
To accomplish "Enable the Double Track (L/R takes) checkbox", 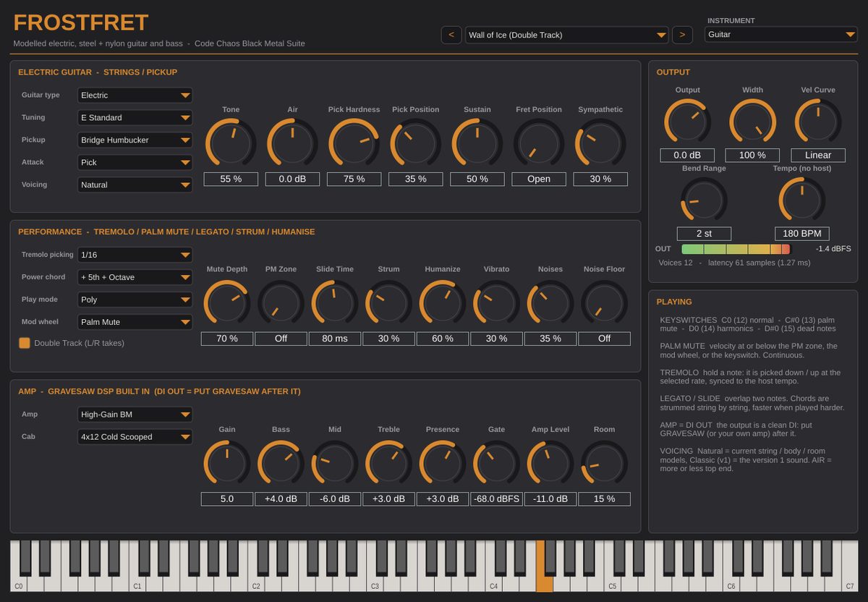I will (x=25, y=343).
